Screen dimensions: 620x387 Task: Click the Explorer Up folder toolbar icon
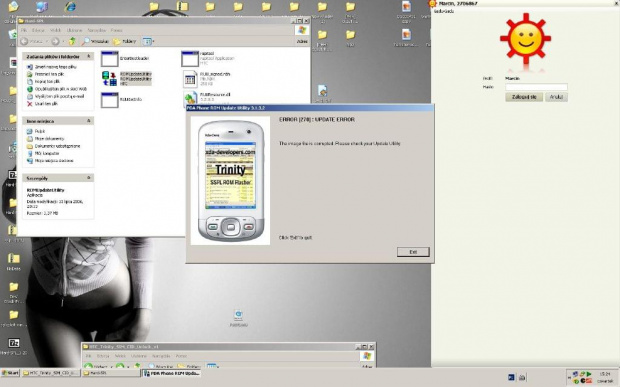(72, 41)
